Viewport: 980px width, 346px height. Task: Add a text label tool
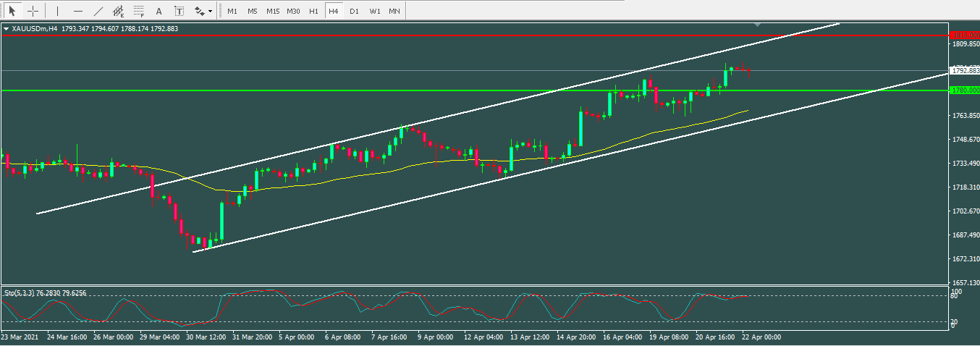click(x=179, y=11)
